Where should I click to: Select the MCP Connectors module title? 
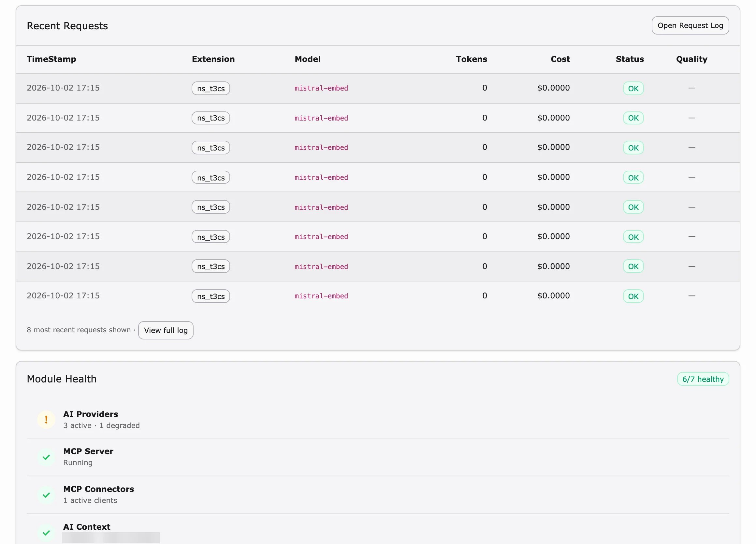tap(99, 489)
